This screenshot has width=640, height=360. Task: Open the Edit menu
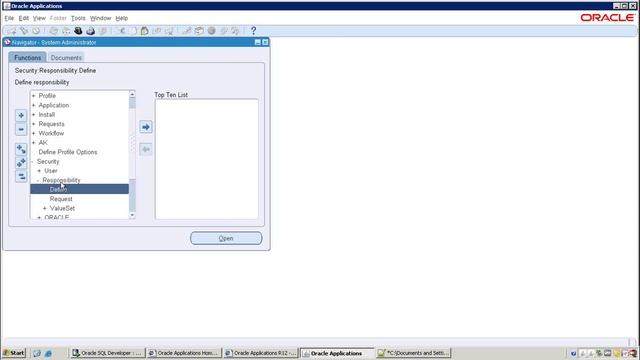pyautogui.click(x=24, y=18)
